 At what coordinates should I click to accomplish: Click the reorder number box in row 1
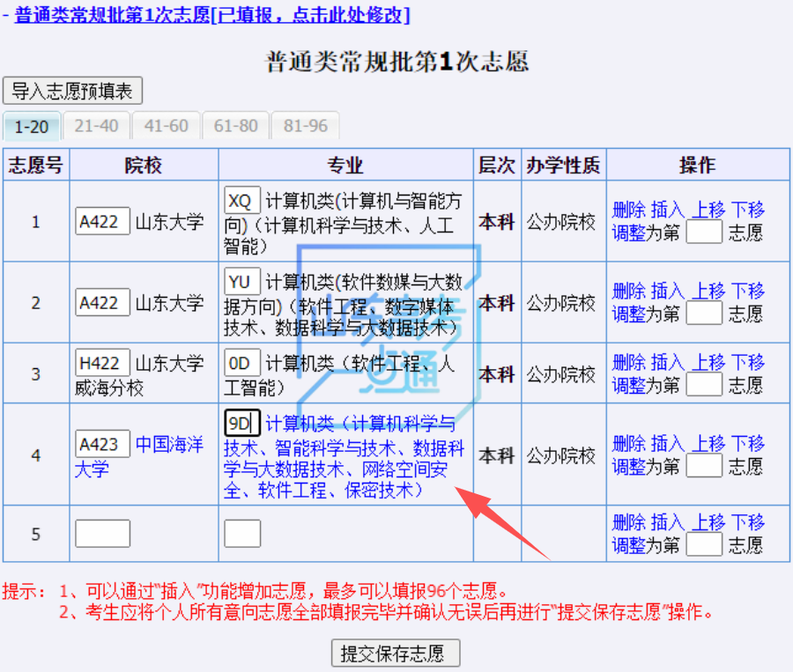point(703,233)
